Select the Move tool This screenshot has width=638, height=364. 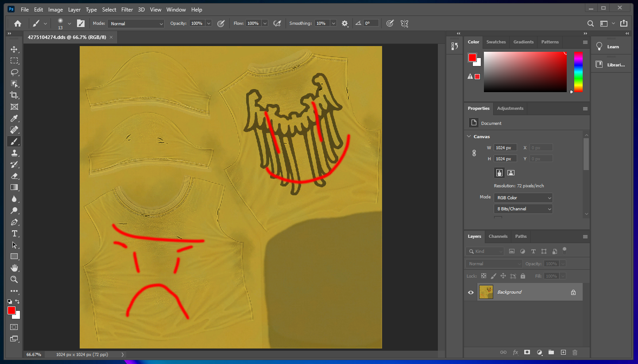point(14,49)
